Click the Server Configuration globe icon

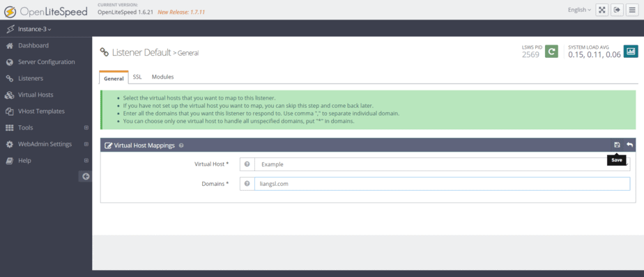click(x=10, y=63)
